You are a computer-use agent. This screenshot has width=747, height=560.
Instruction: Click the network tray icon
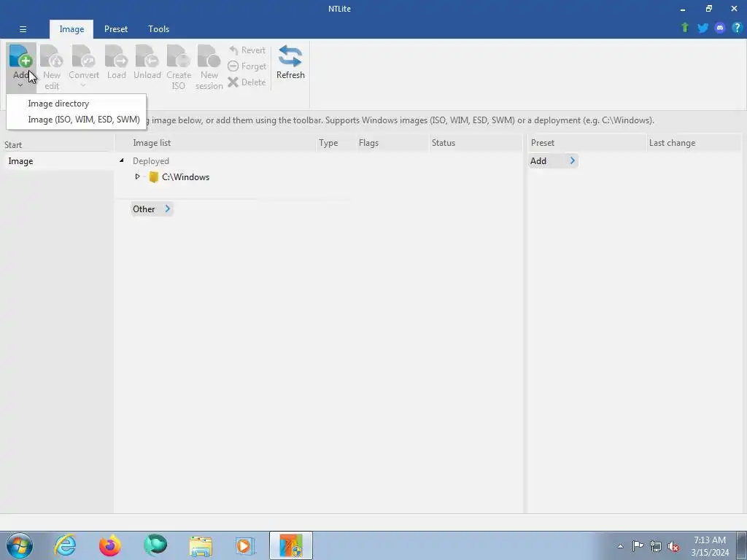point(656,546)
